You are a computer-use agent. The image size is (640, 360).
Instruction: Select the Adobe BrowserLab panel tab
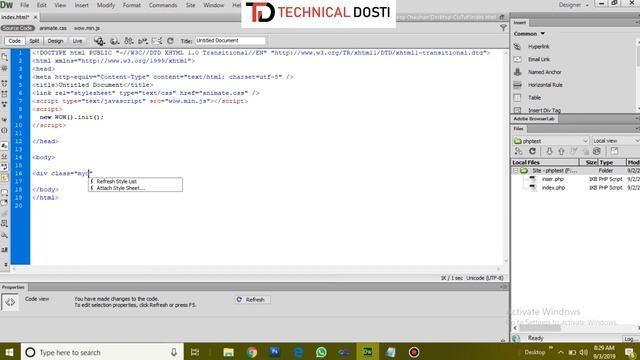pyautogui.click(x=535, y=119)
